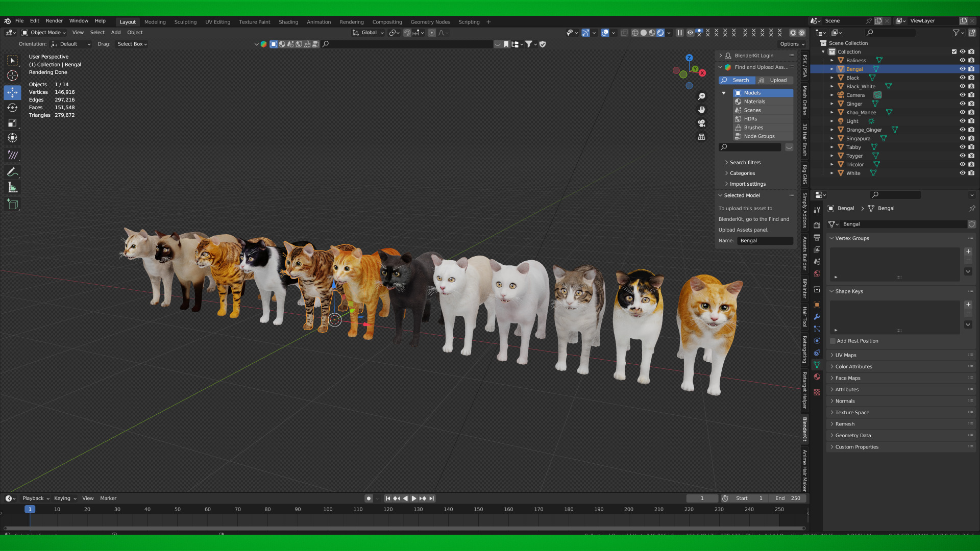This screenshot has height=551, width=980.
Task: Toggle auto keying record button
Action: (369, 498)
